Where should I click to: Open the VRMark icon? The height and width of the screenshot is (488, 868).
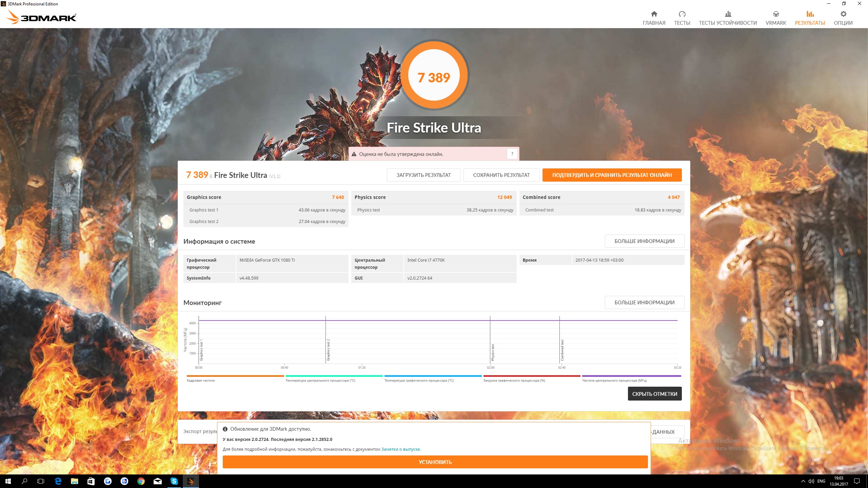[x=775, y=14]
